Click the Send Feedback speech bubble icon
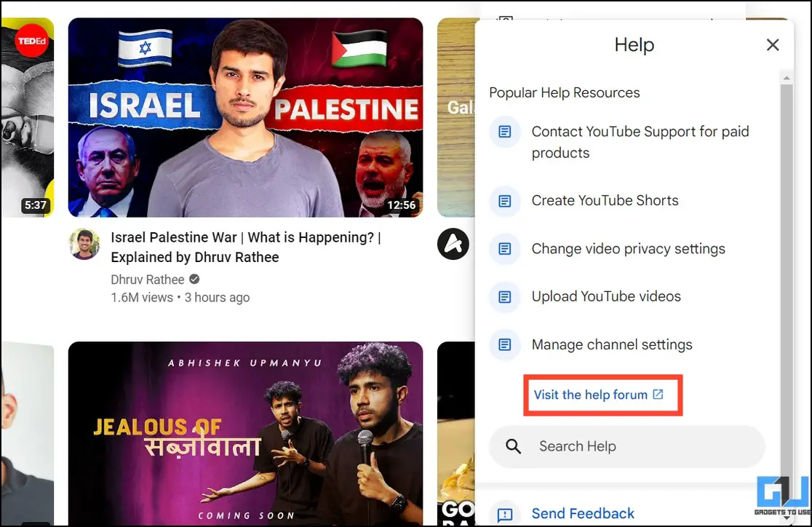This screenshot has height=527, width=812. tap(504, 514)
